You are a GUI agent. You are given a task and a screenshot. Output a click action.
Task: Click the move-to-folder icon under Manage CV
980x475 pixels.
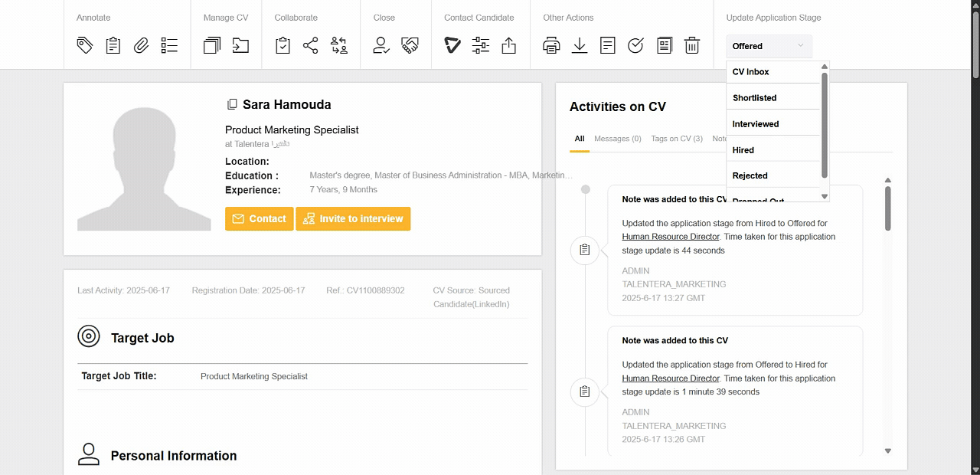[x=240, y=46]
